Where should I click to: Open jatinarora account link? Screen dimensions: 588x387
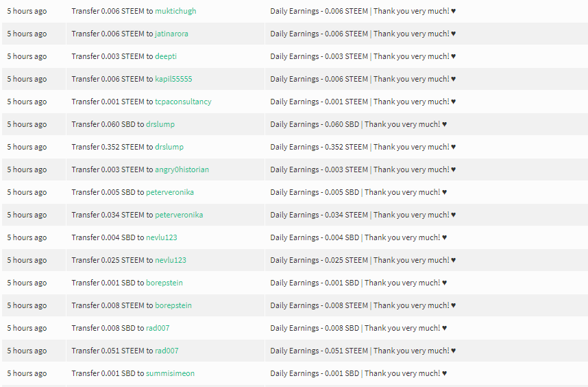point(171,34)
